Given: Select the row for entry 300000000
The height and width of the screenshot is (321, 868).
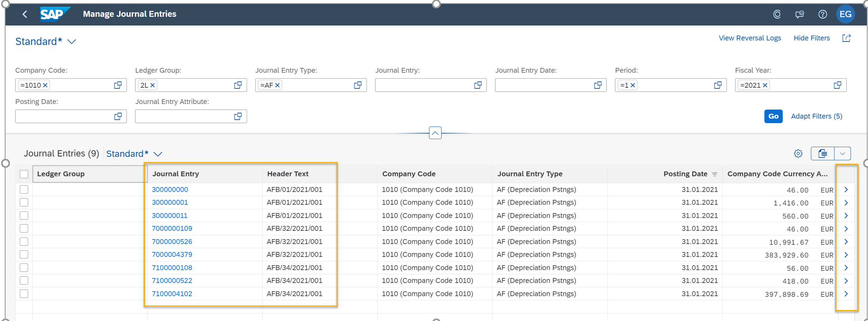Looking at the screenshot, I should click(24, 189).
